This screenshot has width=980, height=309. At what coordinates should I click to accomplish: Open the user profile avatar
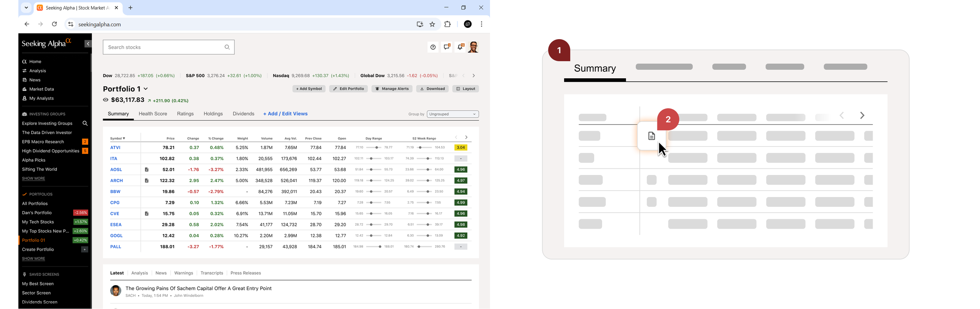click(474, 47)
